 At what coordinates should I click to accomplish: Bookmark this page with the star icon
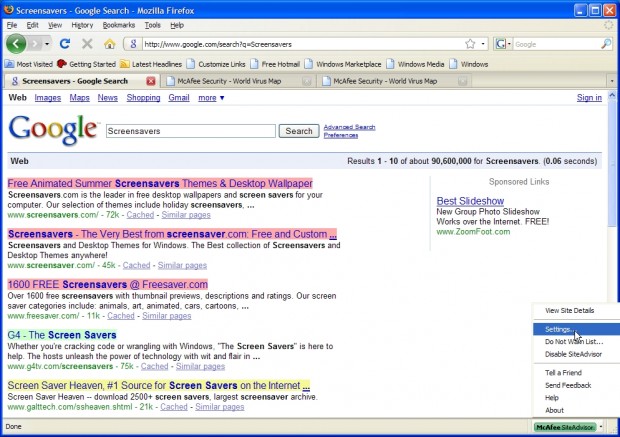(470, 44)
